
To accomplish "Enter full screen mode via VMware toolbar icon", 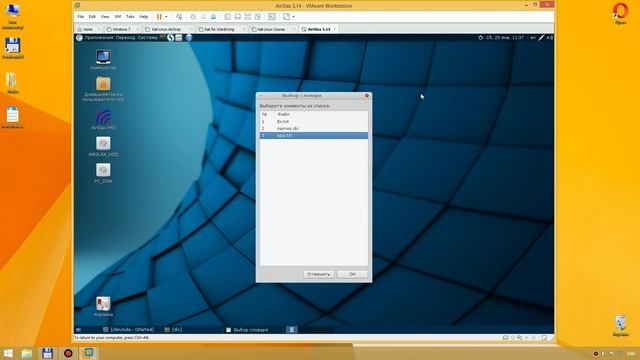I will click(247, 17).
